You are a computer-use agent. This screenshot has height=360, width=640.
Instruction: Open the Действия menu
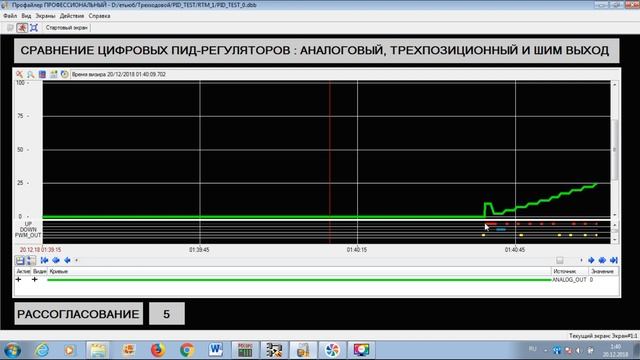pos(72,16)
